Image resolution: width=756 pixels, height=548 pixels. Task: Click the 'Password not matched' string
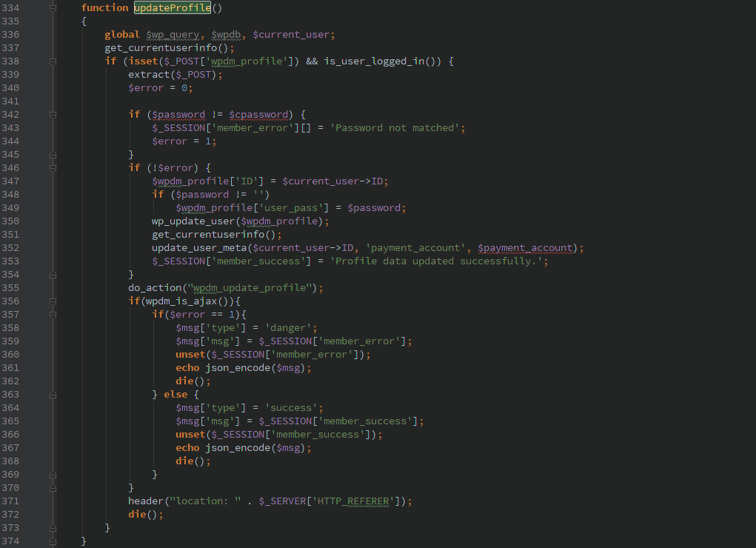coord(395,128)
